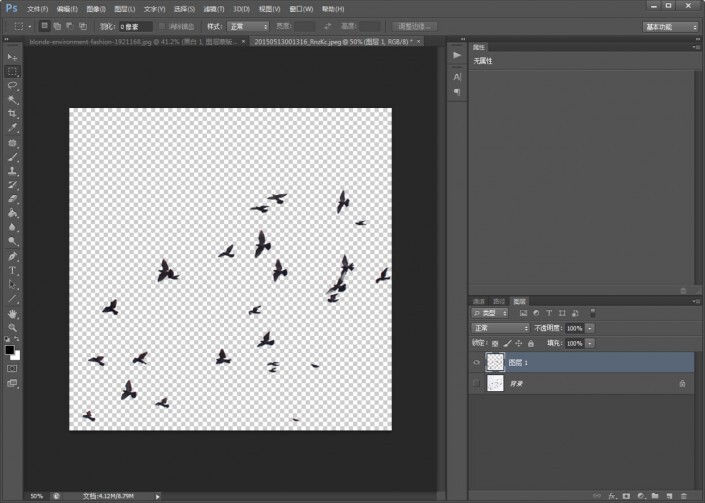Select the Zoom magnifier tool
This screenshot has height=503, width=705.
point(13,327)
